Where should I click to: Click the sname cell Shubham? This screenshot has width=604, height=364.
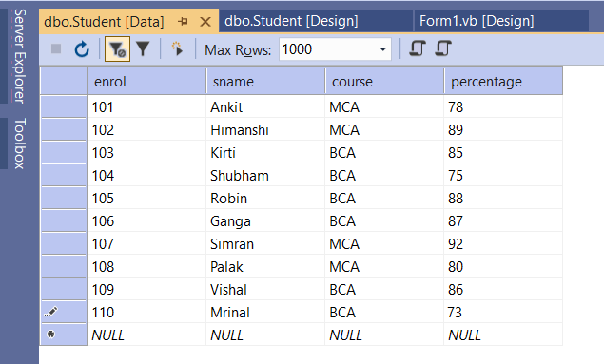[x=265, y=175]
